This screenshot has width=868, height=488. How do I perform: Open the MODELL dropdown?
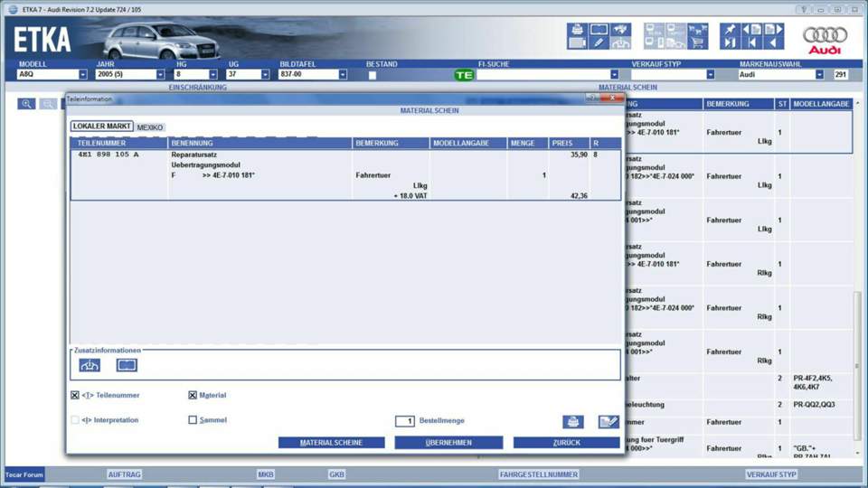tap(82, 74)
